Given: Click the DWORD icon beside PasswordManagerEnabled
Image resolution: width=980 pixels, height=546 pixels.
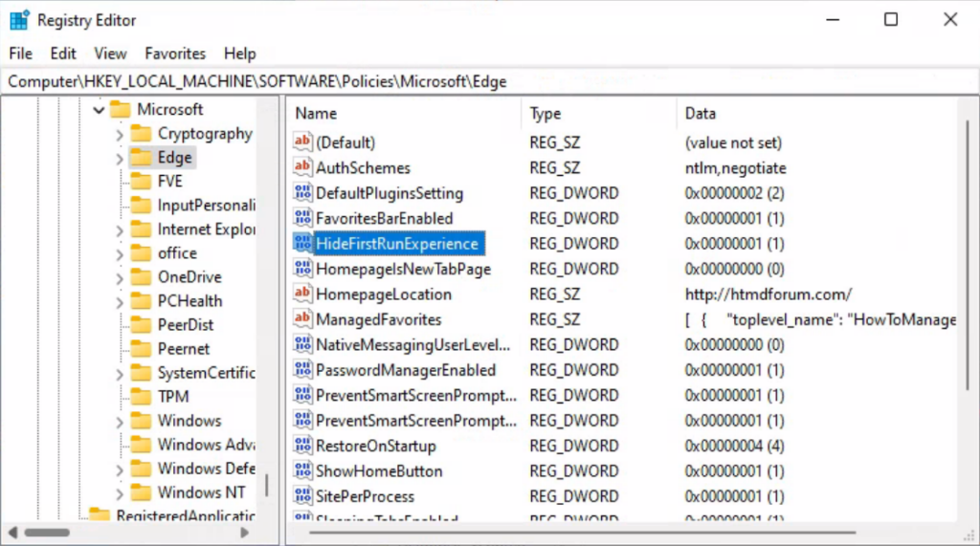Looking at the screenshot, I should (x=302, y=369).
